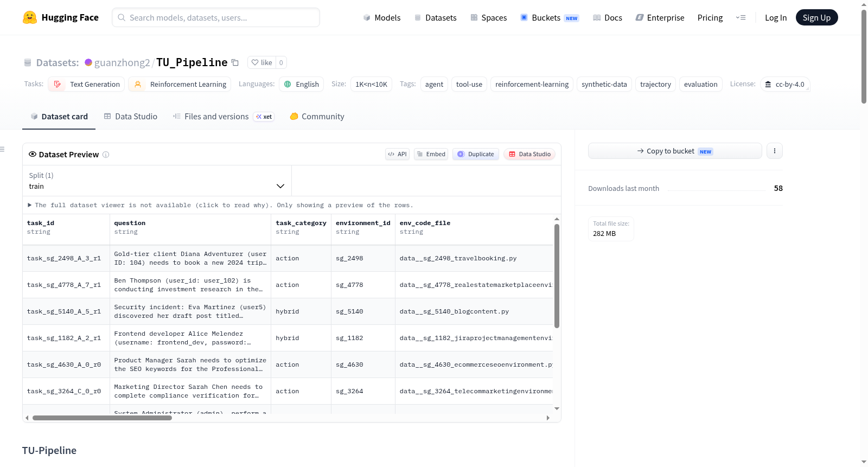Copy the dataset name with the copy icon
868x467 pixels.
(235, 62)
